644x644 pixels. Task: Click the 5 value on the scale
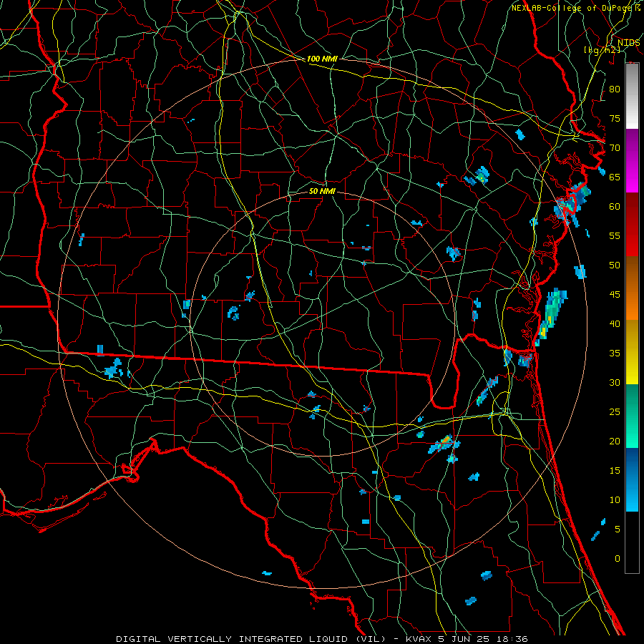618,529
